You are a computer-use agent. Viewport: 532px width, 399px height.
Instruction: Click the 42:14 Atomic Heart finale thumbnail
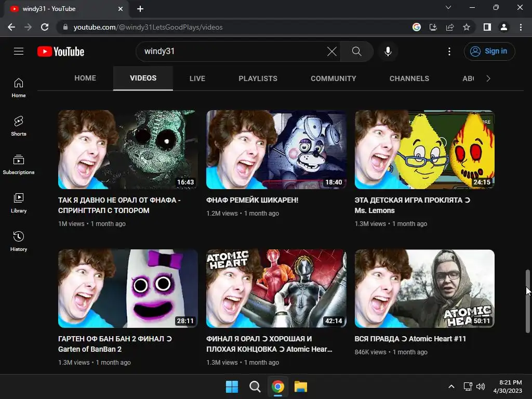click(x=276, y=288)
